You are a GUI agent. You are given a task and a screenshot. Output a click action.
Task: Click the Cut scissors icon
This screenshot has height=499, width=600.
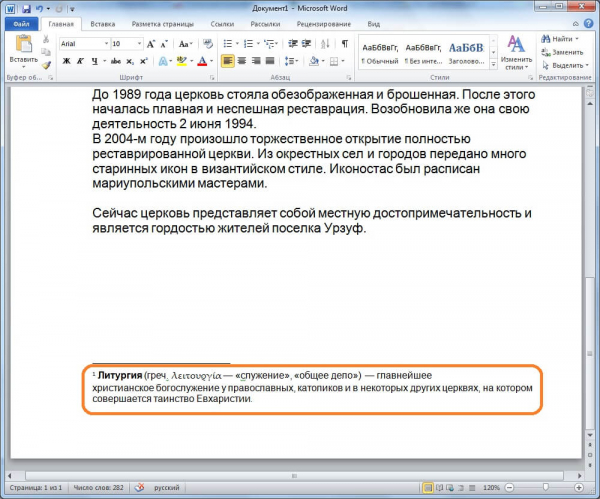[x=46, y=39]
